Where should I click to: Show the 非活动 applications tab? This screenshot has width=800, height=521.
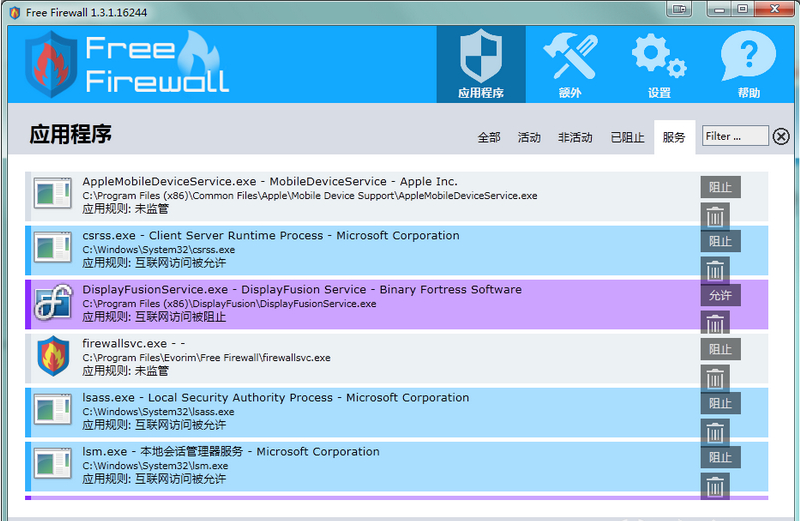coord(575,137)
